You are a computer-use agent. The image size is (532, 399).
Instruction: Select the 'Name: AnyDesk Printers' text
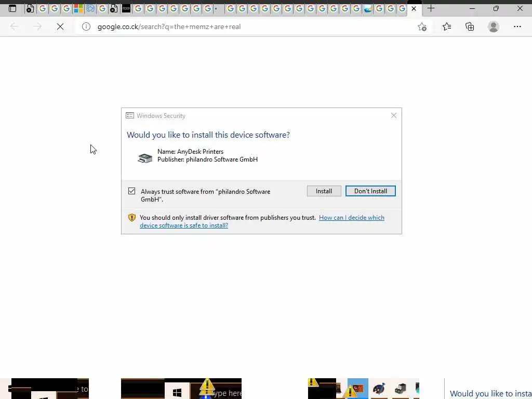(x=190, y=152)
